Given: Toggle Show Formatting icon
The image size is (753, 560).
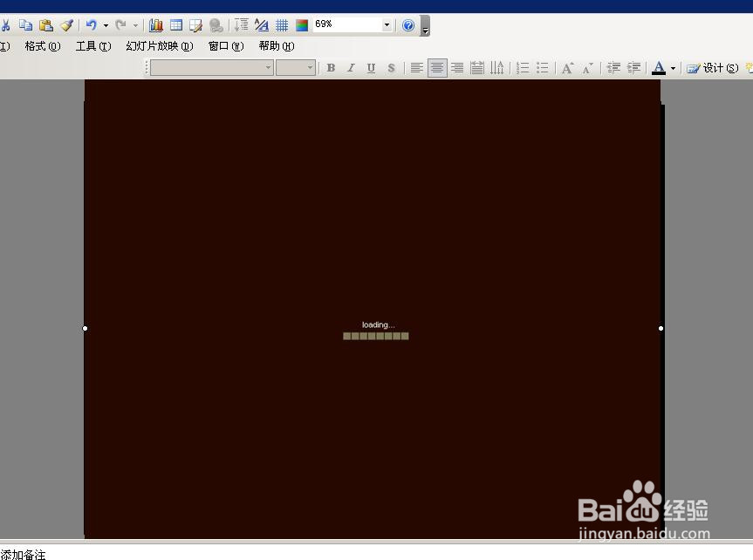Looking at the screenshot, I should coord(262,25).
